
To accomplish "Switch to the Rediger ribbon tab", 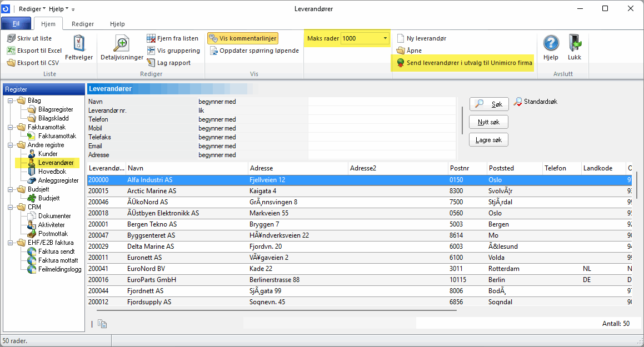I will pos(83,24).
